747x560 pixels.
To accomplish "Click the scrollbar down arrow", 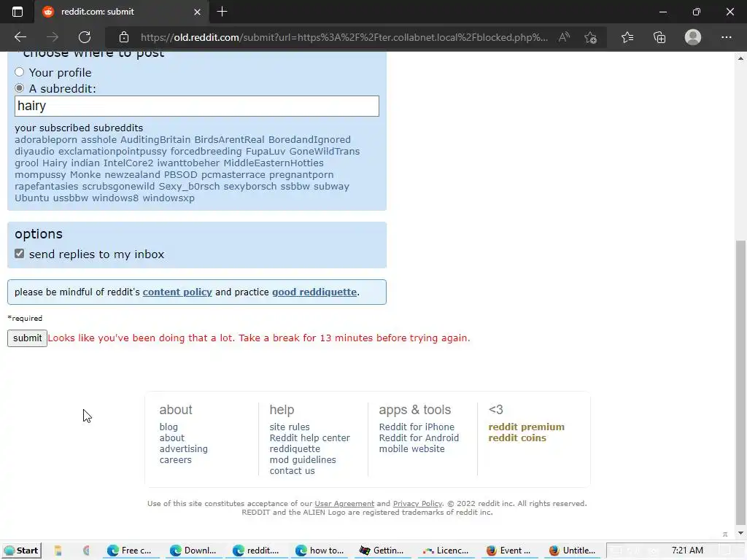I will coord(740,533).
